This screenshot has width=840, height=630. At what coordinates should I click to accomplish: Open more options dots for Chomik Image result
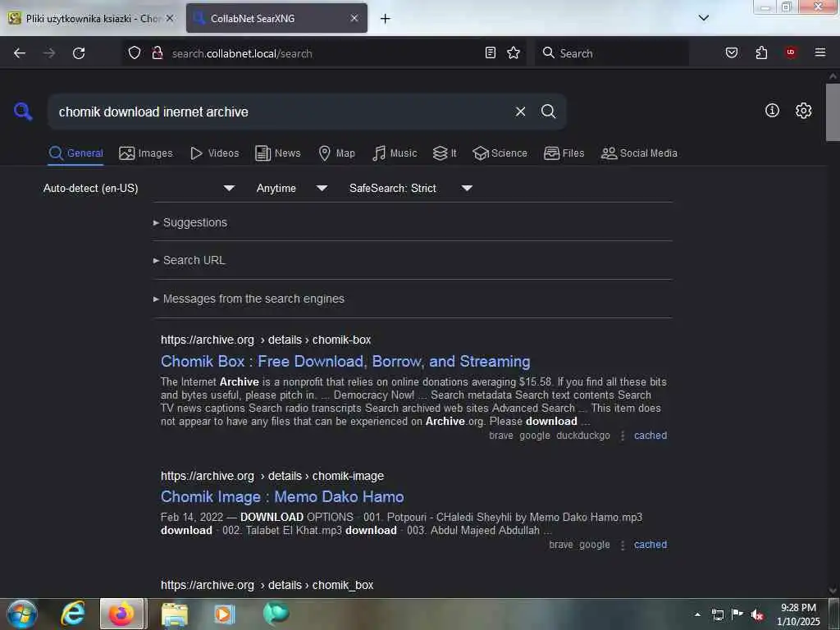[x=623, y=546]
